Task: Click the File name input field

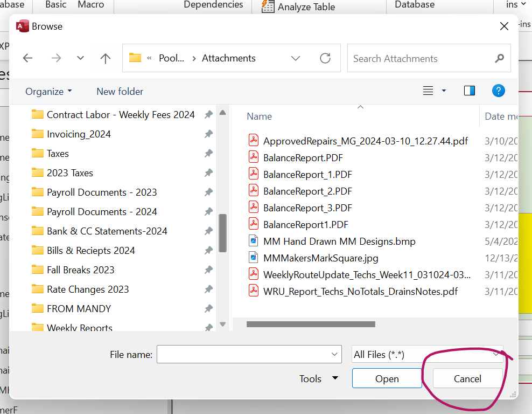Action: 243,354
